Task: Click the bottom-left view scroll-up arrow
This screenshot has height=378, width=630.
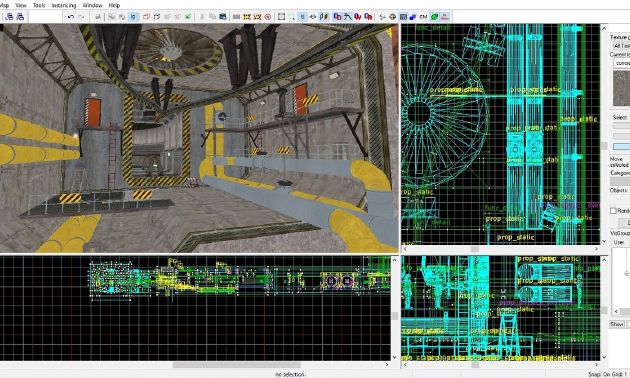Action: (395, 260)
